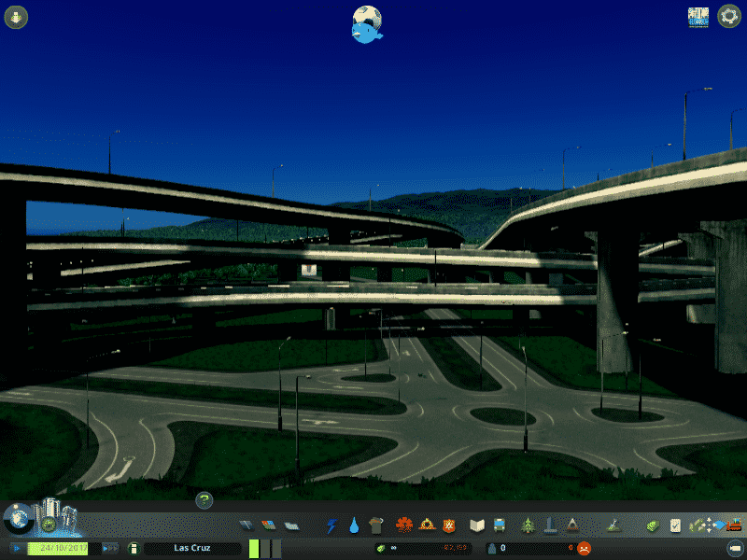
Task: Open the Education menu
Action: pyautogui.click(x=477, y=526)
